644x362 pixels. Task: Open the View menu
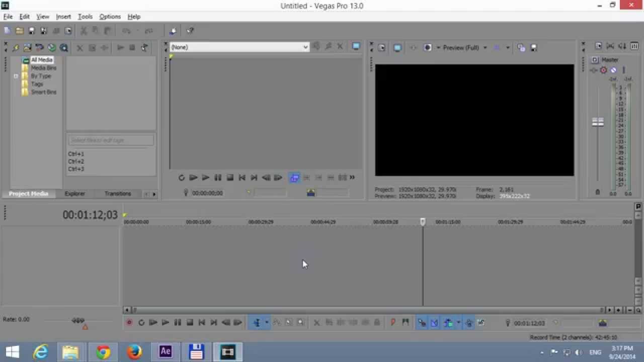[x=43, y=17]
